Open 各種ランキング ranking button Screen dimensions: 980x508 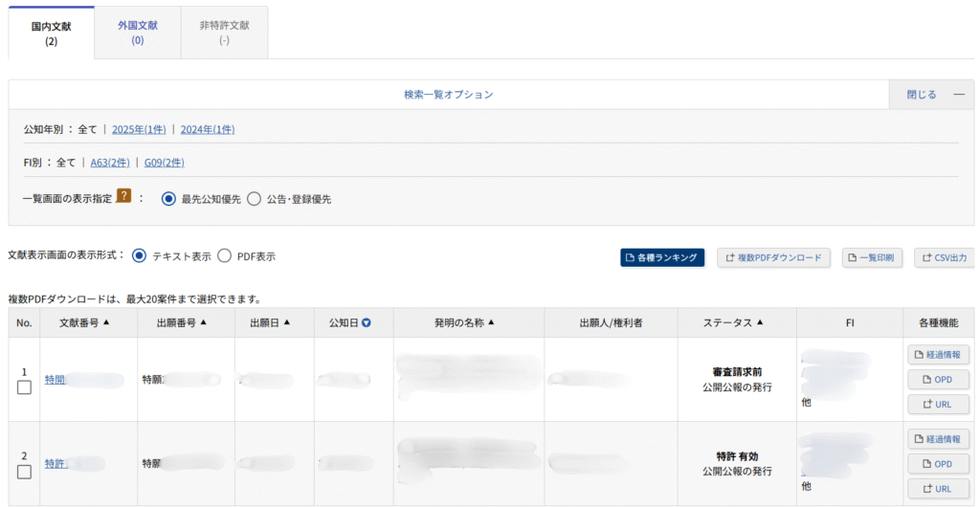[662, 257]
